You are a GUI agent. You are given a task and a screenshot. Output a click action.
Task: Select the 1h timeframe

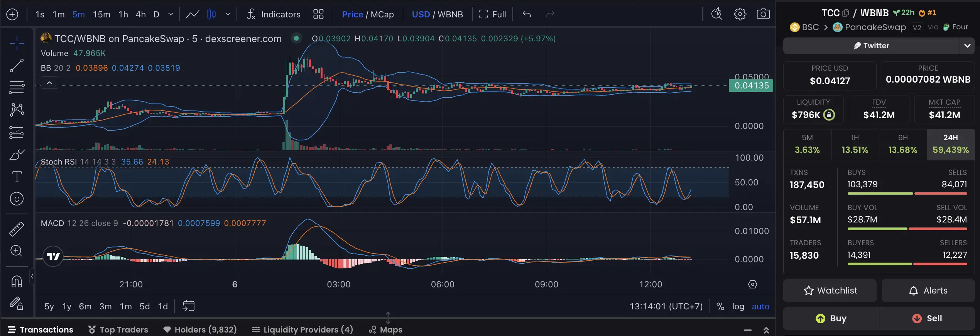click(x=123, y=14)
